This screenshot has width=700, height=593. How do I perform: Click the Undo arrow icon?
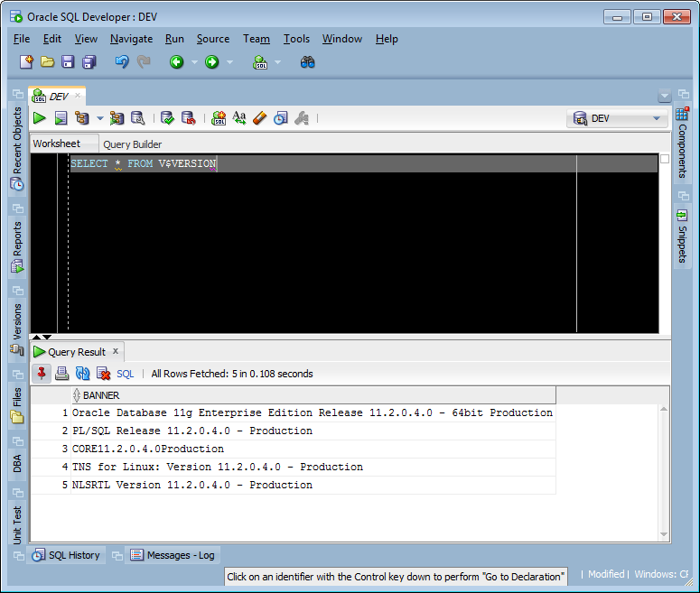(x=122, y=62)
